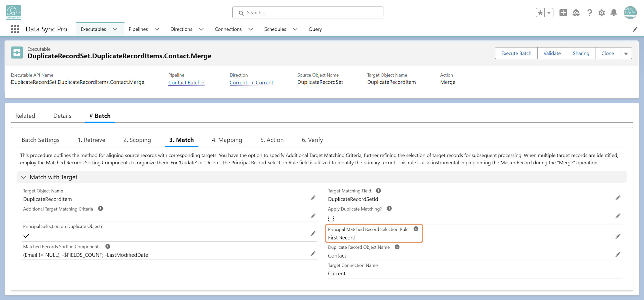
Task: Expand the Executables tab dropdown chevron
Action: click(x=115, y=29)
